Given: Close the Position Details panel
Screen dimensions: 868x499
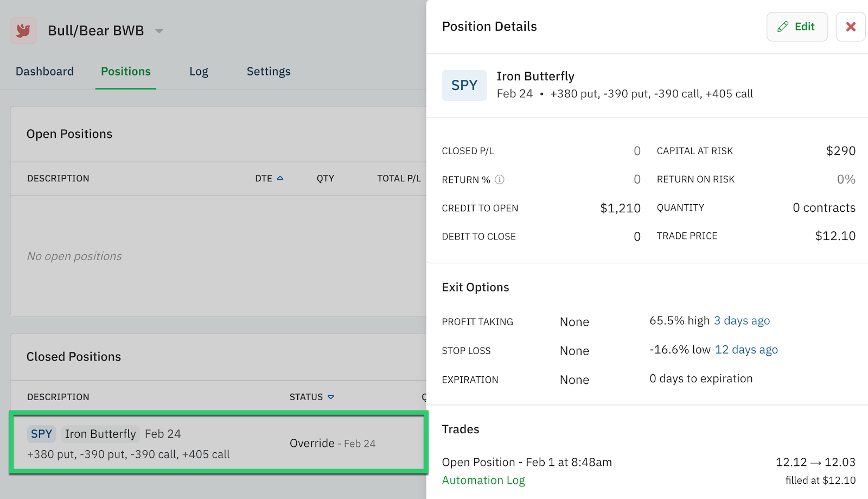Looking at the screenshot, I should coord(850,27).
